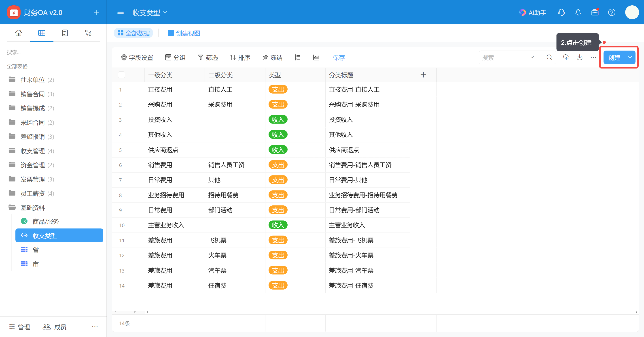644x337 pixels.
Task: Click the 保存 link
Action: tap(339, 58)
